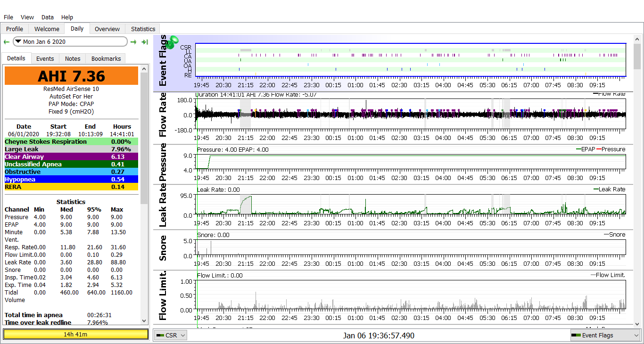Click the yellow 14h 41m session bar
This screenshot has height=344, width=644.
click(x=75, y=335)
